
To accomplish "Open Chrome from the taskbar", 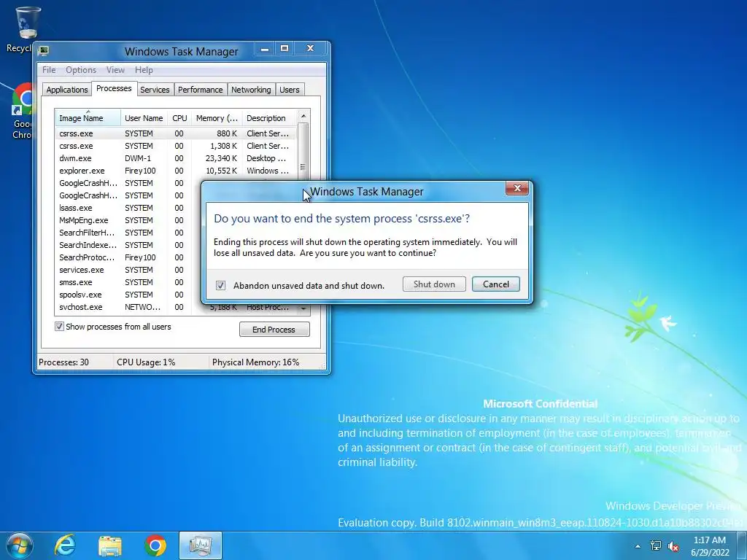I will tap(155, 545).
